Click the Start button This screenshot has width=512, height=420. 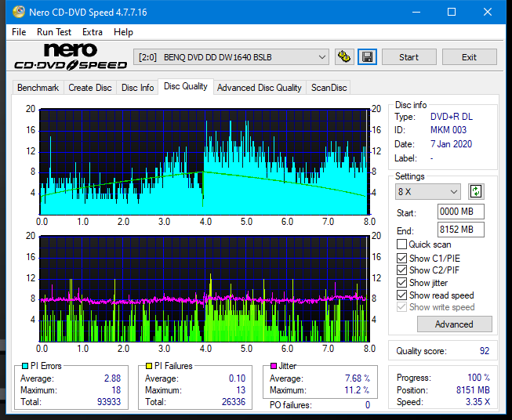click(x=409, y=57)
